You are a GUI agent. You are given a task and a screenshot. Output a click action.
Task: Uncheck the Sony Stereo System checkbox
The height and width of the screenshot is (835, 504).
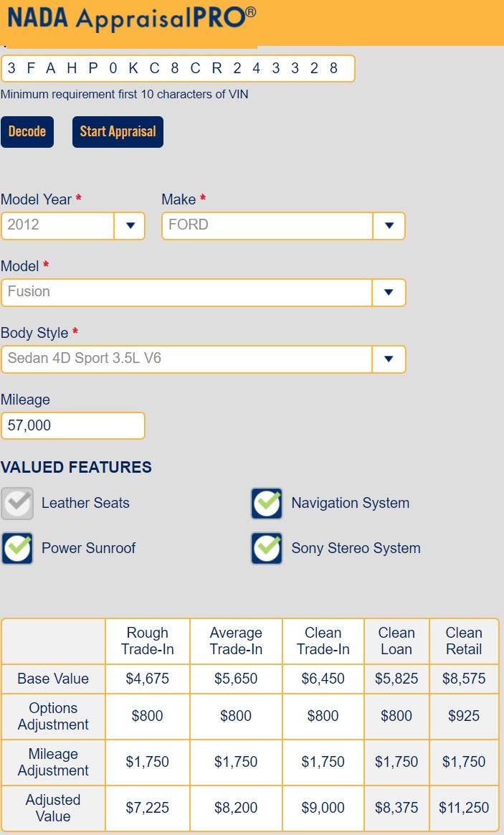click(267, 548)
